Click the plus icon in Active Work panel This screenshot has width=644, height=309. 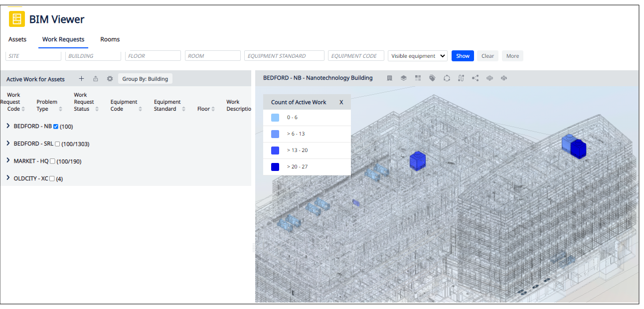point(82,79)
